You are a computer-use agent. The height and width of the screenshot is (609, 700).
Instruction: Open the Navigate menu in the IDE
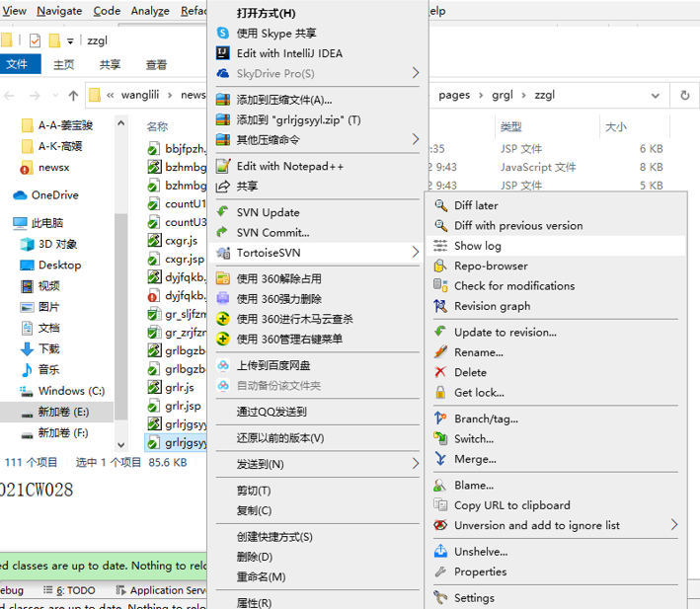click(59, 11)
